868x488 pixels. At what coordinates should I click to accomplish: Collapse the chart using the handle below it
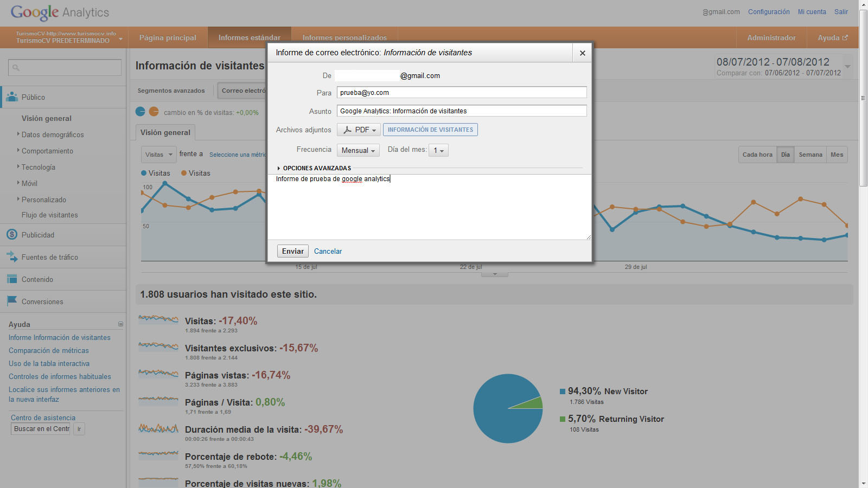[495, 274]
